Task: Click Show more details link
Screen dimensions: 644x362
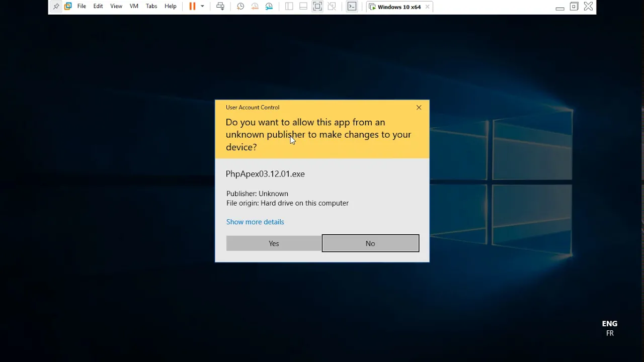Action: click(x=255, y=222)
